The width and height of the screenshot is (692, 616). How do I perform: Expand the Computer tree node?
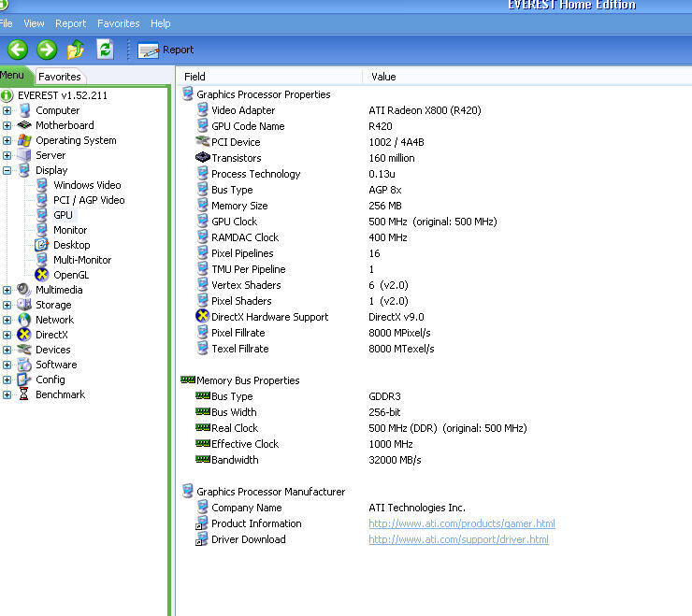pyautogui.click(x=7, y=110)
